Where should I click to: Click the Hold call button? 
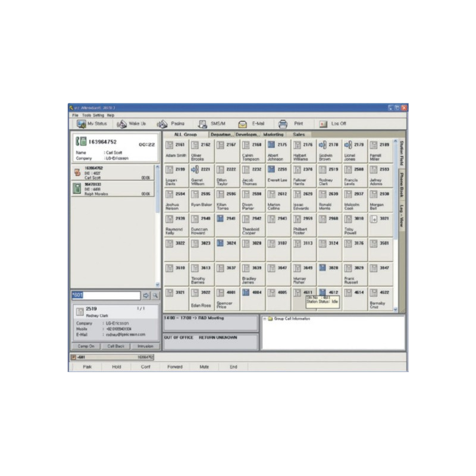pyautogui.click(x=116, y=367)
